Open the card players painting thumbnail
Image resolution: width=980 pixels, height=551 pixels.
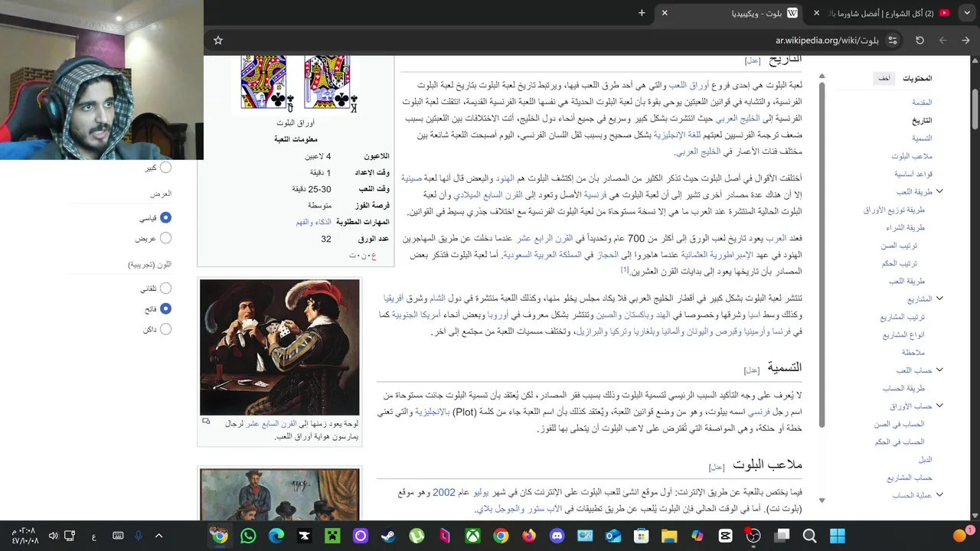(279, 347)
